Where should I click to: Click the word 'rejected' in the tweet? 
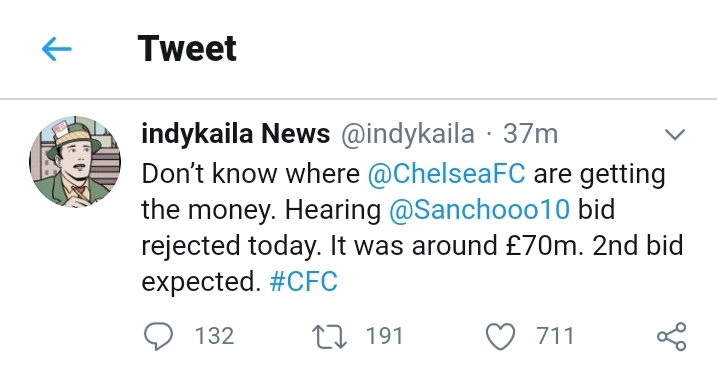pos(190,246)
